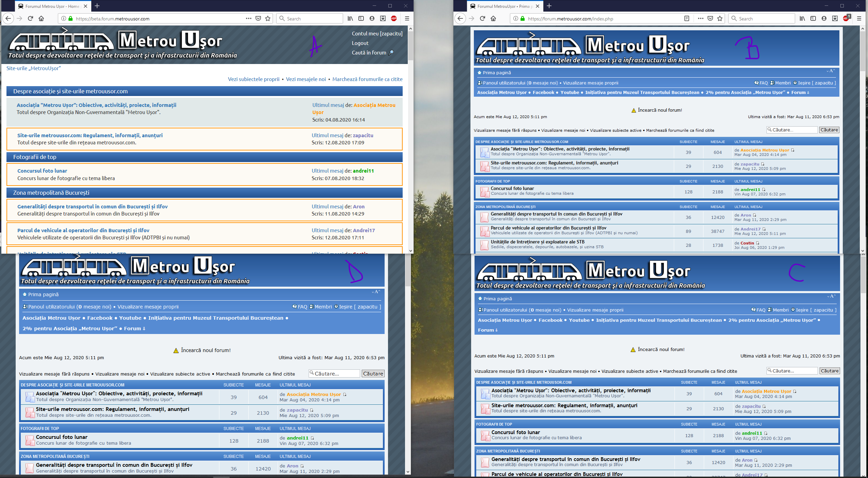The image size is (868, 478).
Task: Open home in forum.metrouusor.com/index.php window
Action: 493,18
